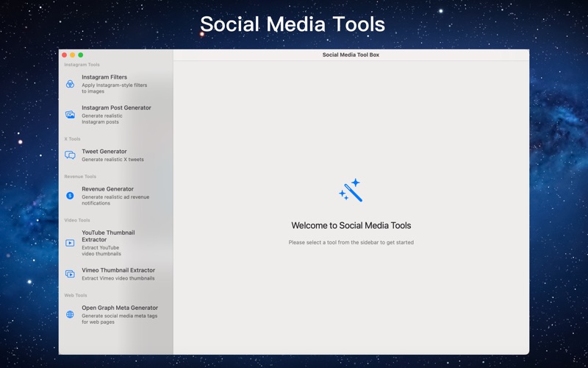Click the Revenue Generator dollar coin icon
The width and height of the screenshot is (588, 368).
pyautogui.click(x=70, y=196)
